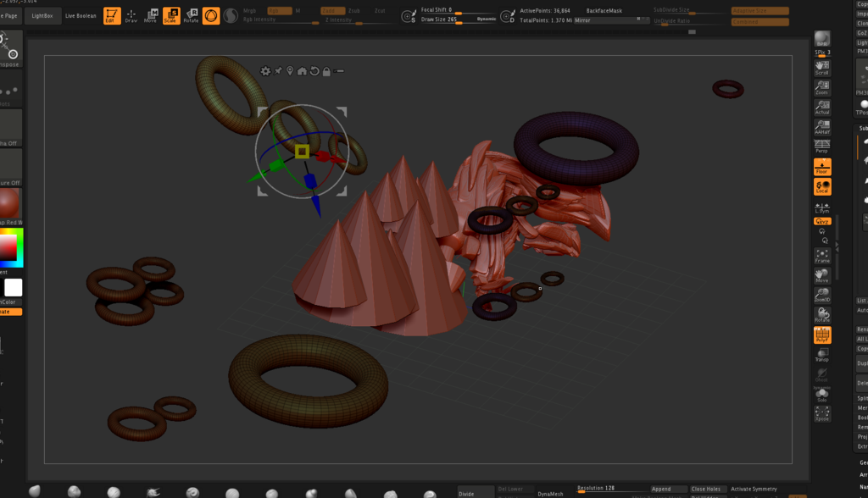Screen dimensions: 868x498
Task: Adjust the SPix slider
Action: (822, 53)
